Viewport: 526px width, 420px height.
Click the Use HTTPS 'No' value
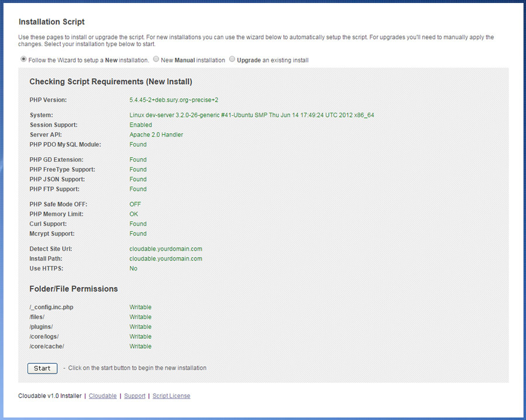click(133, 269)
